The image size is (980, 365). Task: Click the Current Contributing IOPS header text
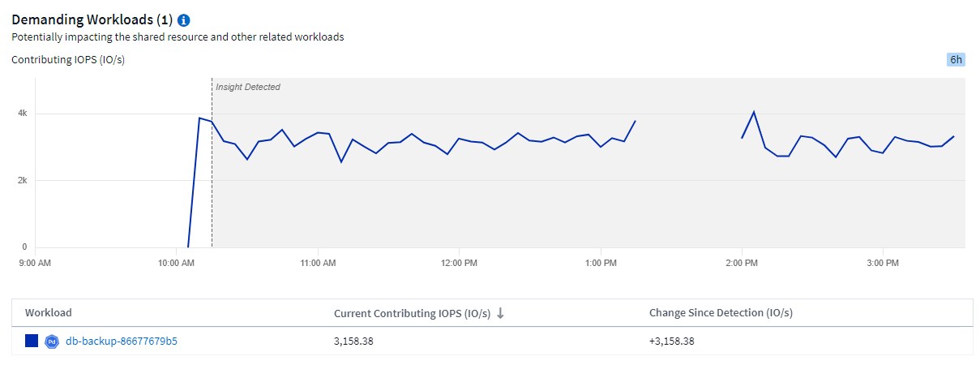click(x=412, y=313)
